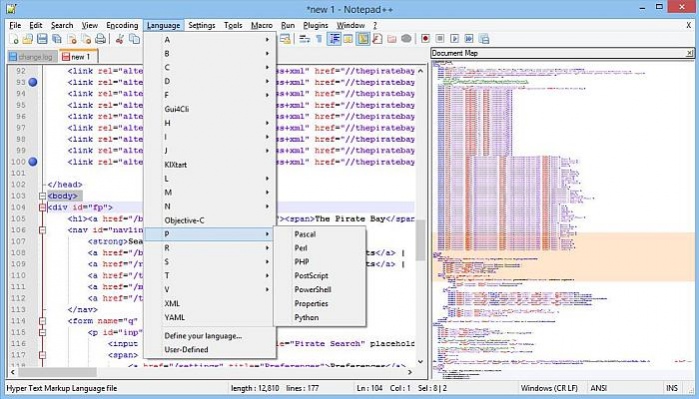699x399 pixels.
Task: Expand the V language submenu
Action: [210, 289]
